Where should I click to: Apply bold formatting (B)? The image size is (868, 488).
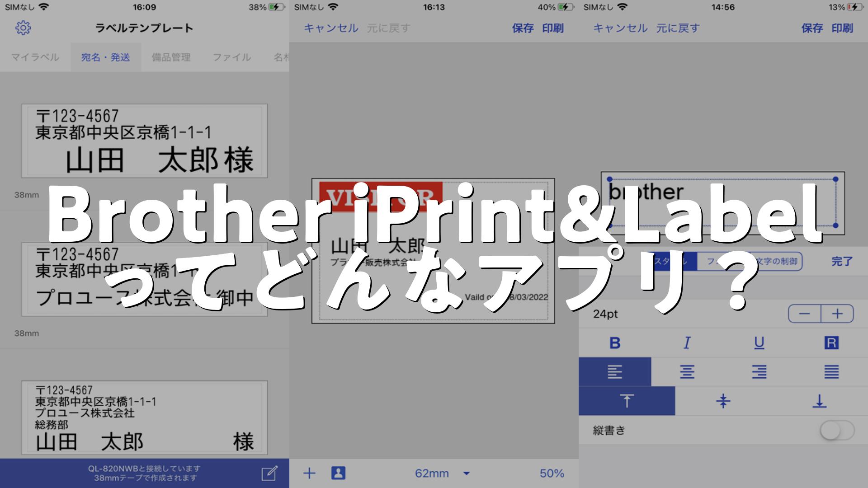pyautogui.click(x=615, y=343)
